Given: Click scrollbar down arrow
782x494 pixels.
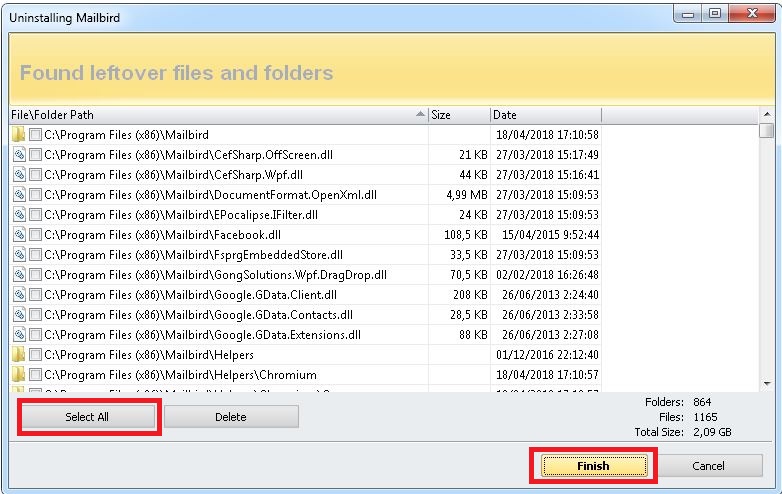Looking at the screenshot, I should [x=767, y=384].
